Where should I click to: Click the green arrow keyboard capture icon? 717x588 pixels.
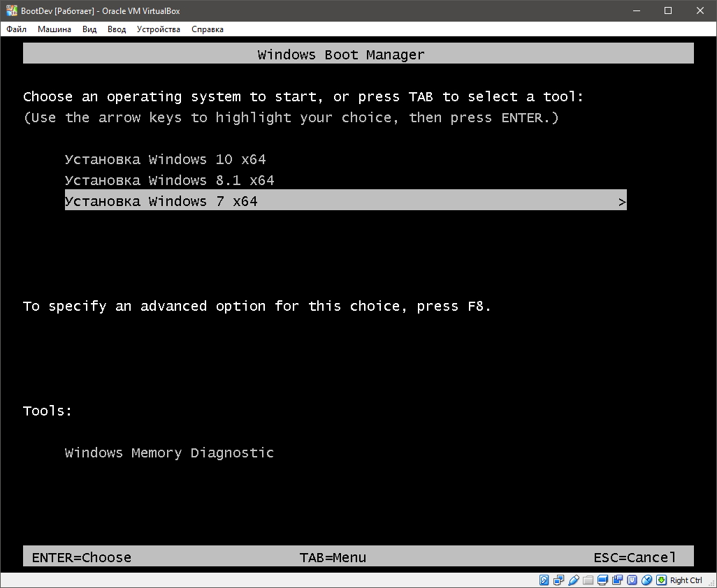click(661, 580)
